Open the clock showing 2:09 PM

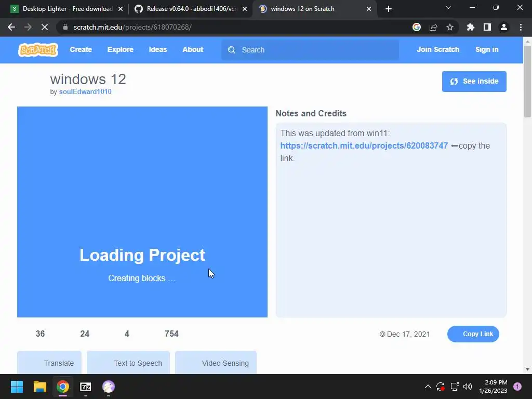pos(494,387)
